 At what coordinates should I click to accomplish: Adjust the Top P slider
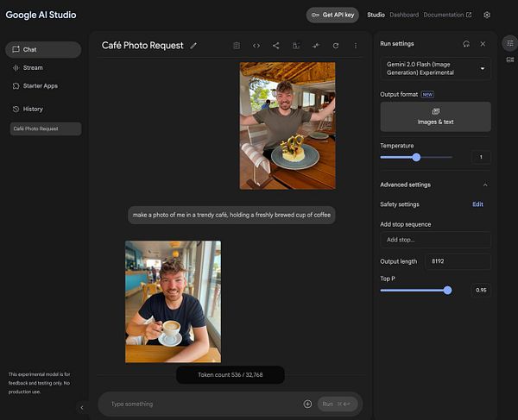447,291
